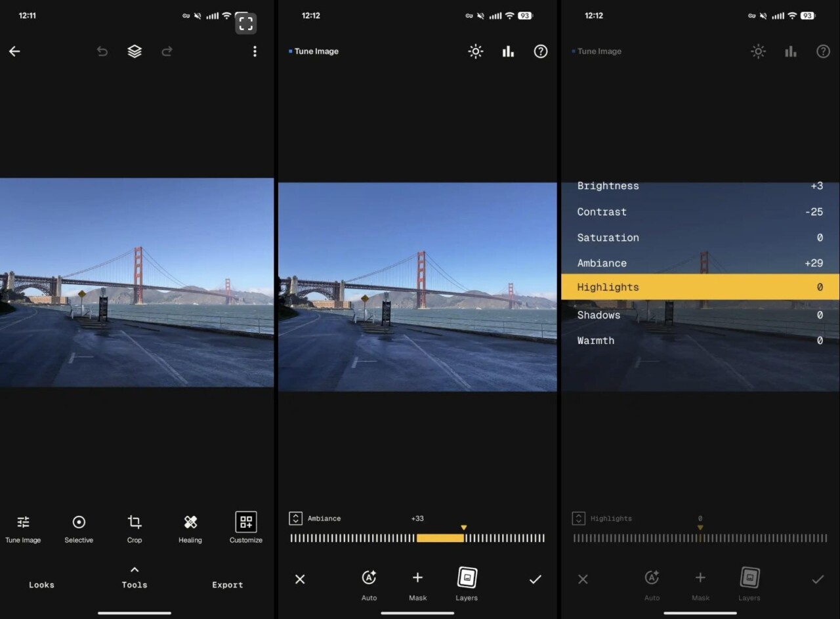
Task: Tap the fullscreen capture icon at top
Action: [x=245, y=24]
